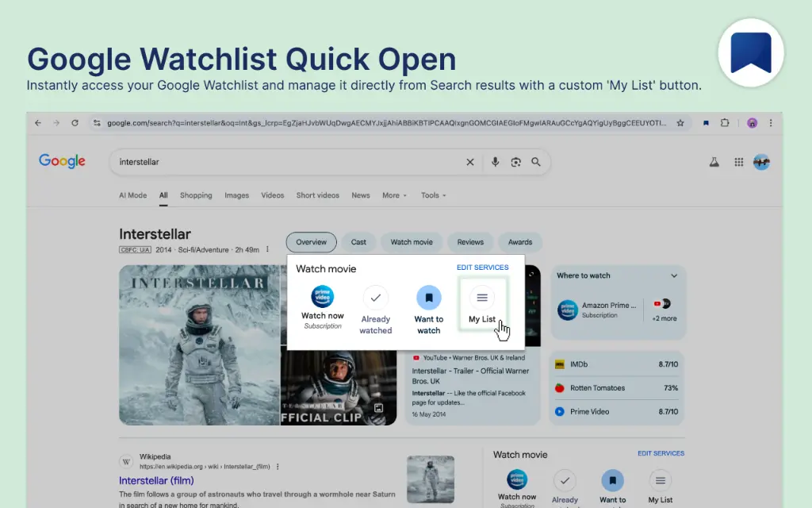Open the Tools dropdown

pos(433,195)
